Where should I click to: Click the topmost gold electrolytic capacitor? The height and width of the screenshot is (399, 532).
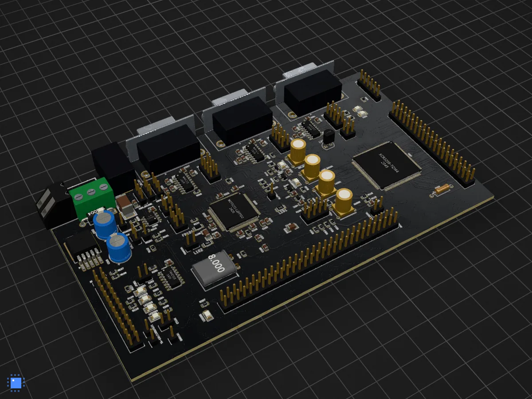(x=298, y=152)
